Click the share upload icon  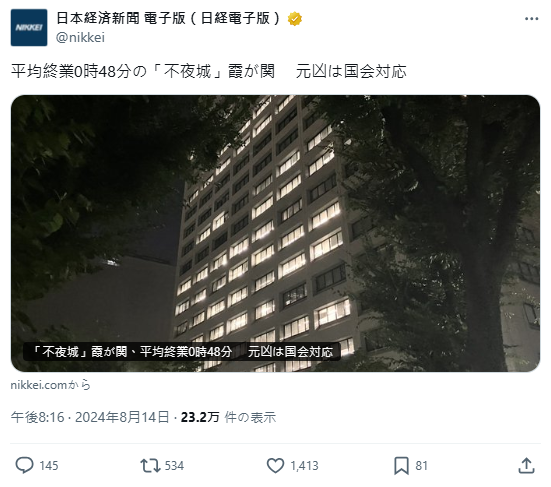click(x=526, y=466)
